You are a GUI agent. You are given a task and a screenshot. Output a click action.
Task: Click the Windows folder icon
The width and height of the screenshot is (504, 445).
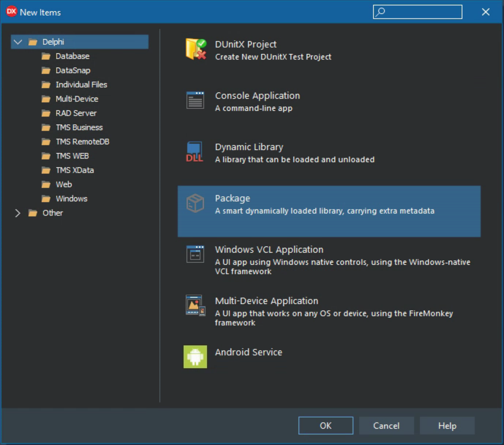46,199
